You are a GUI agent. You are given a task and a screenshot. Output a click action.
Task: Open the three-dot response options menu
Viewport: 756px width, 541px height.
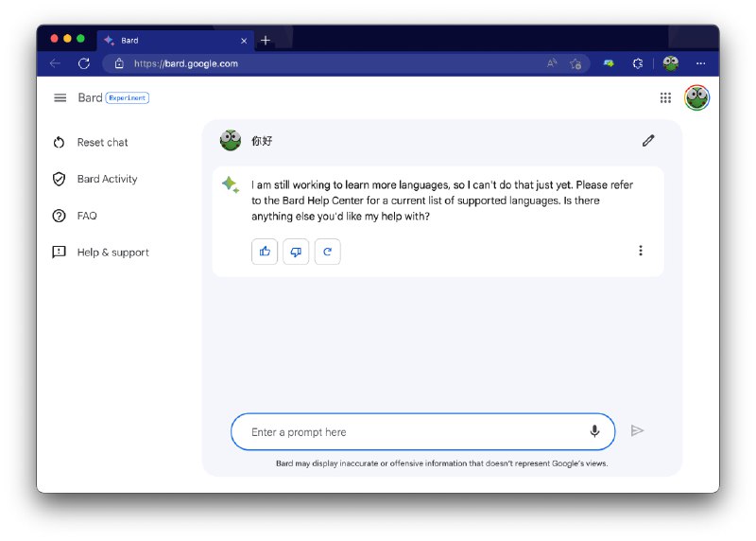point(641,251)
